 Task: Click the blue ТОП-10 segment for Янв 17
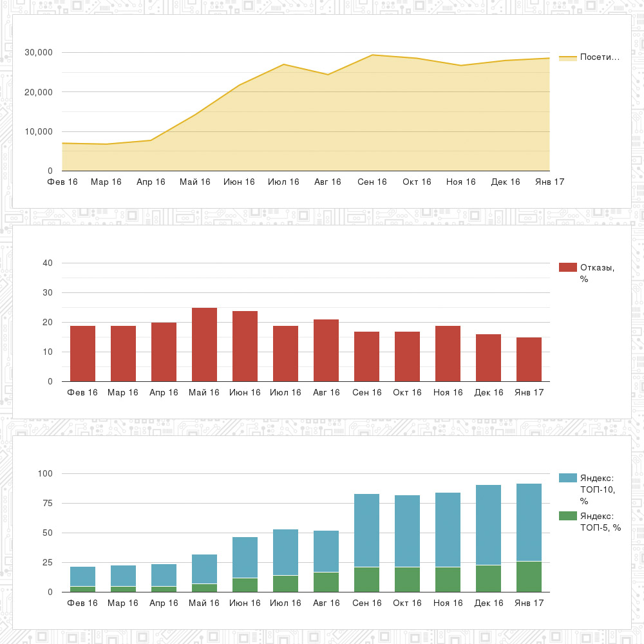click(529, 522)
